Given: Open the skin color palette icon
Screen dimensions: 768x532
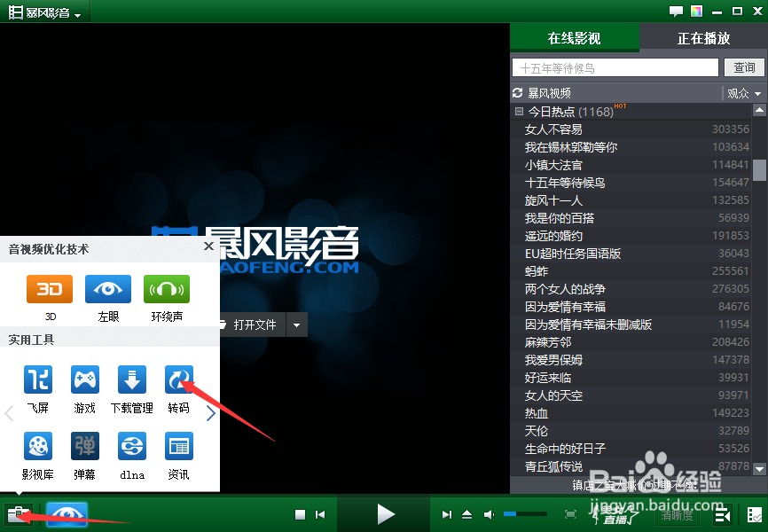Looking at the screenshot, I should [696, 11].
